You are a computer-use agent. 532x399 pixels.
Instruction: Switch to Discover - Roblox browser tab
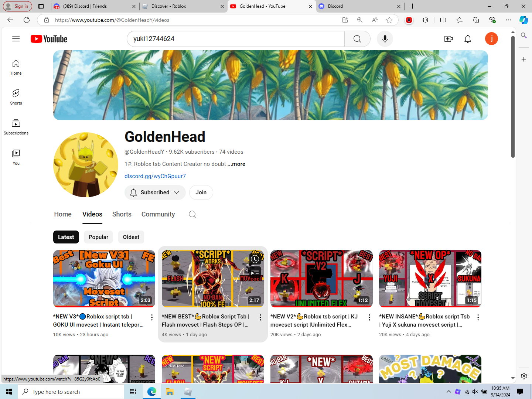click(183, 6)
